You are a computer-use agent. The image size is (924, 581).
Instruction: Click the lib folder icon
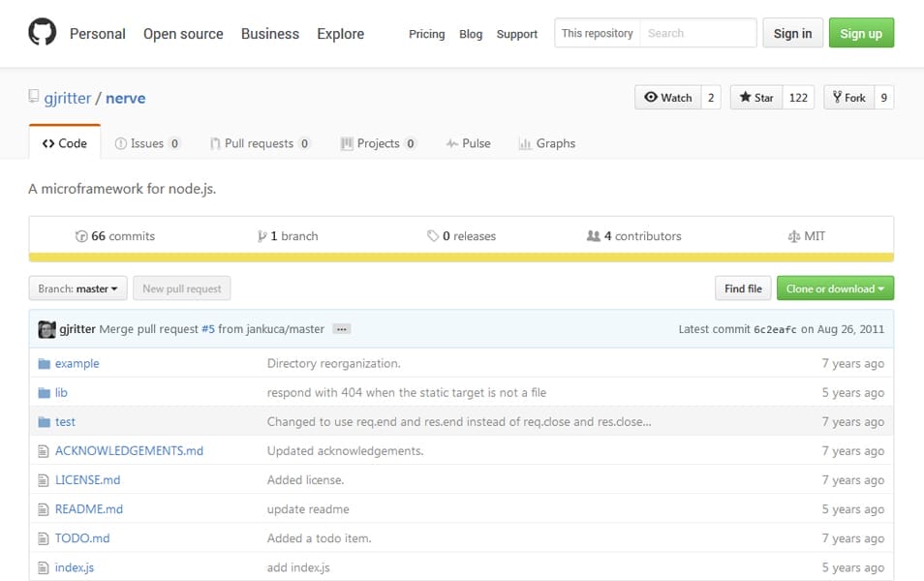click(44, 393)
